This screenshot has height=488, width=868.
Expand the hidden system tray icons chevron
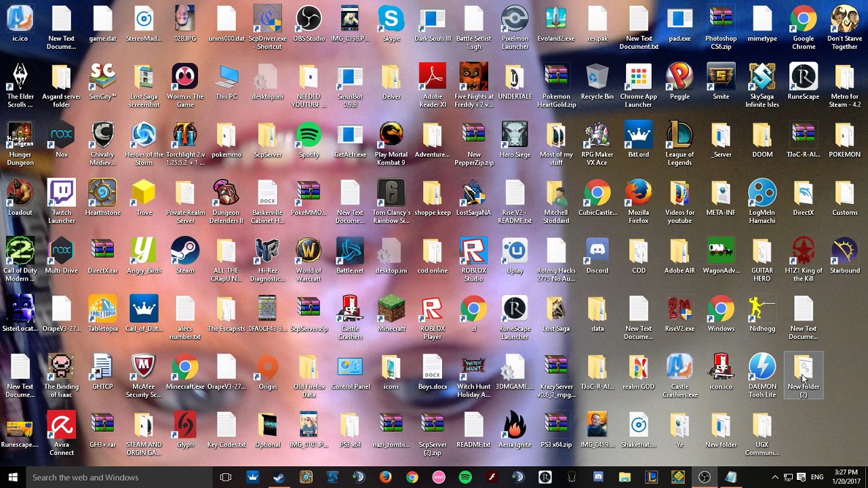pos(775,477)
